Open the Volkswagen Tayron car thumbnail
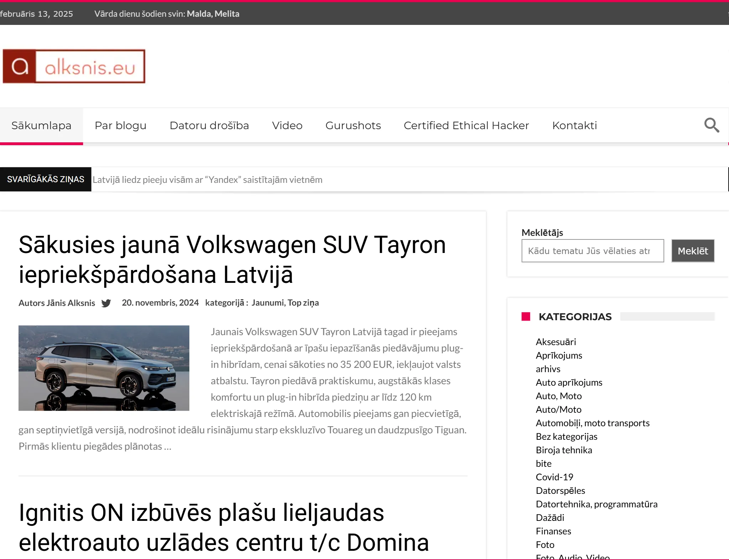Screen dimensions: 729x560 (104, 368)
